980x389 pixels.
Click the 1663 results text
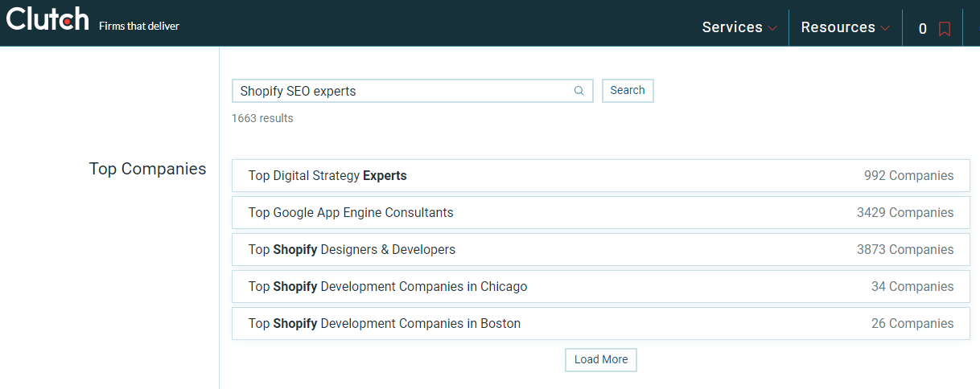(262, 118)
